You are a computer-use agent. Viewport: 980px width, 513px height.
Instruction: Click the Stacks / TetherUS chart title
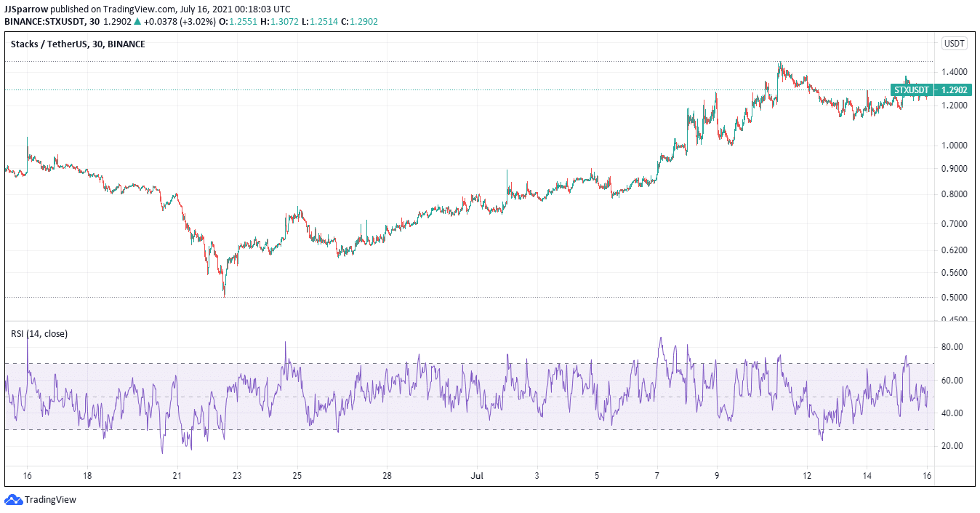pyautogui.click(x=78, y=44)
